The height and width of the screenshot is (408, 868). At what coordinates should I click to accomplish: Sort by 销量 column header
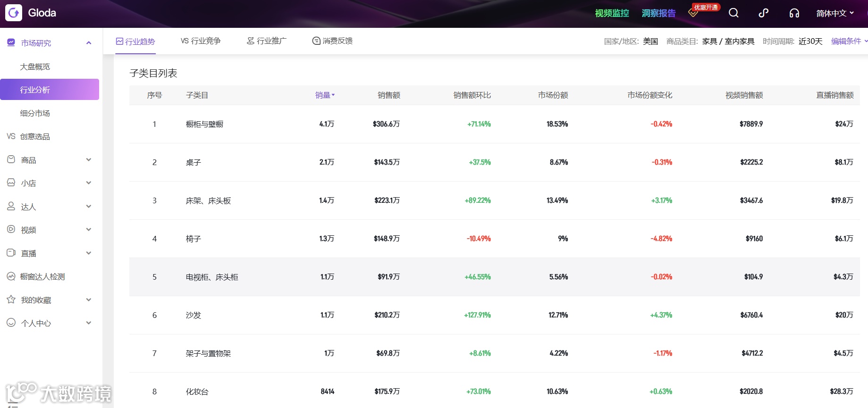point(325,95)
